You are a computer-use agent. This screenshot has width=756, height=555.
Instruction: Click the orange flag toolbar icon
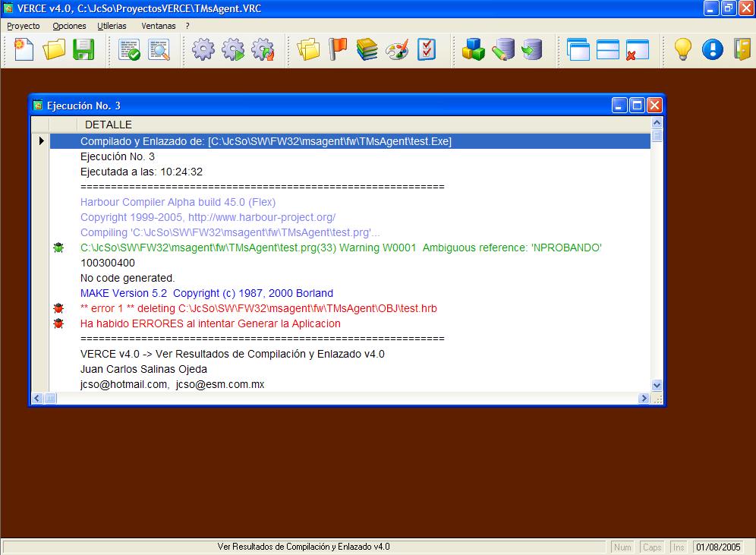(x=338, y=50)
